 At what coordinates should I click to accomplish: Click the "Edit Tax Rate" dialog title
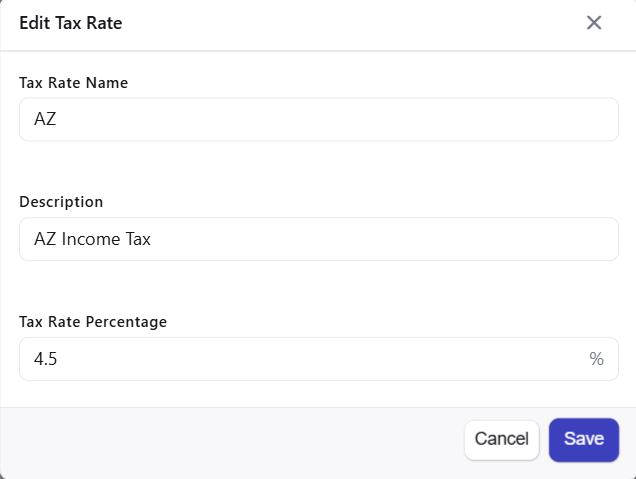click(71, 23)
